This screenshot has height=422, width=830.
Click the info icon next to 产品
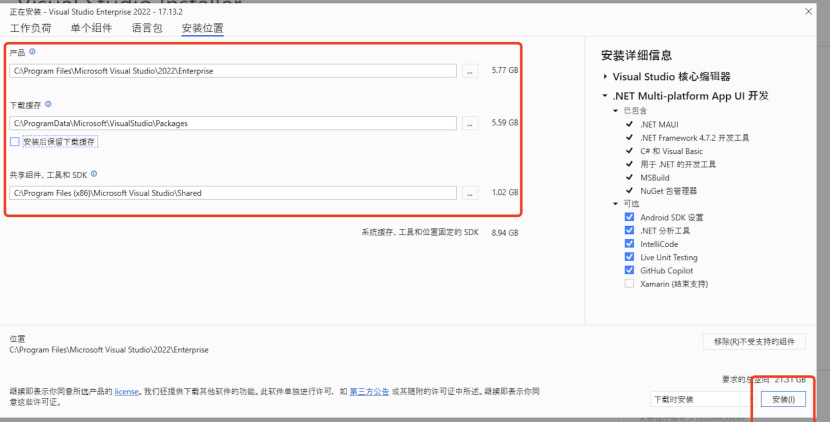pos(32,52)
